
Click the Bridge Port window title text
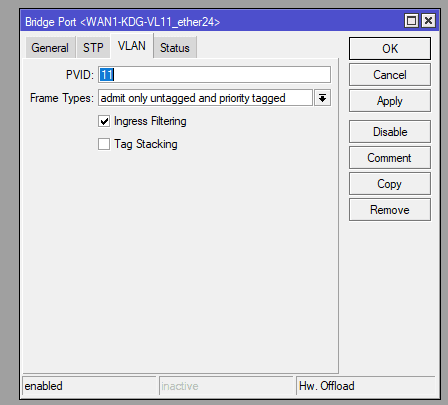(123, 22)
